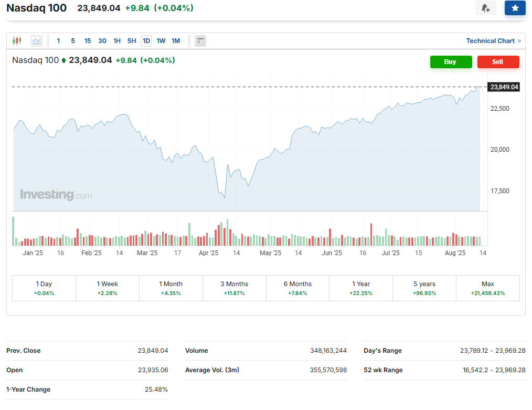The height and width of the screenshot is (410, 532).
Task: Click the Jan '25 x-axis label
Action: click(x=33, y=253)
